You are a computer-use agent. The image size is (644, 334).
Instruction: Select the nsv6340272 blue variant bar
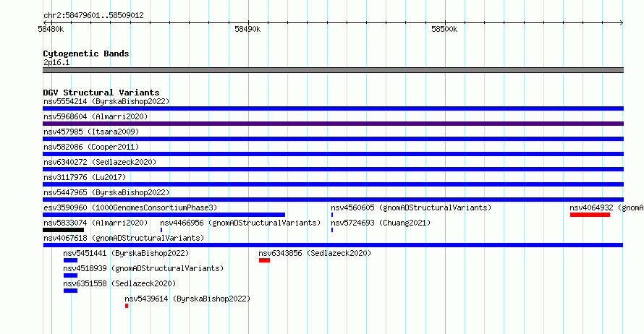(x=333, y=169)
